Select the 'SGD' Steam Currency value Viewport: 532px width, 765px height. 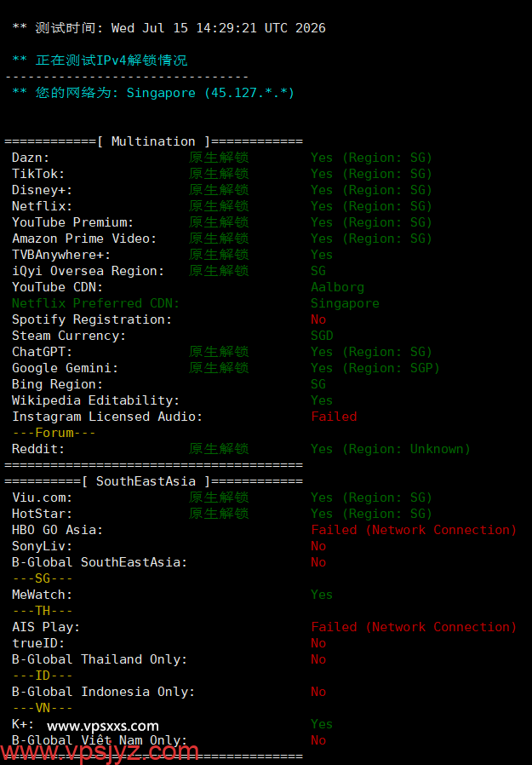point(322,336)
